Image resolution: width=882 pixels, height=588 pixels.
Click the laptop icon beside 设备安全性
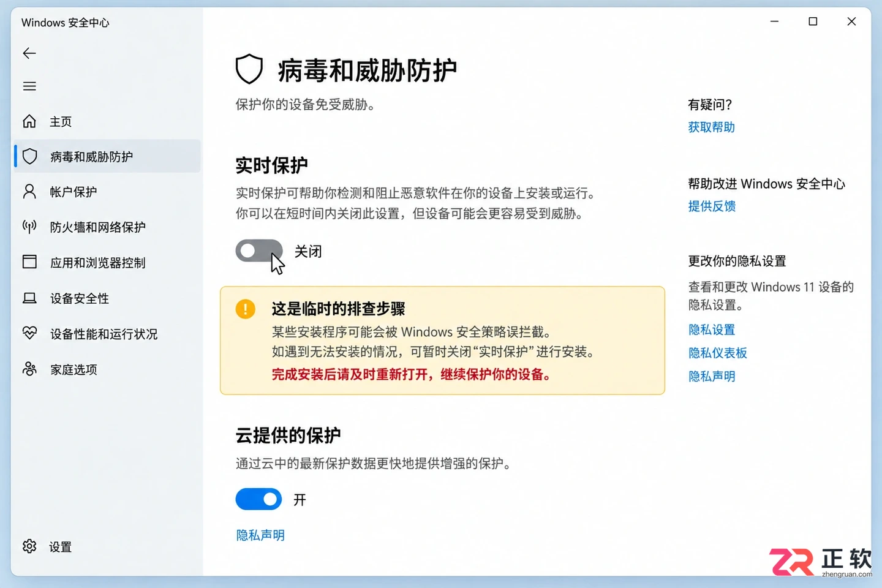point(29,298)
